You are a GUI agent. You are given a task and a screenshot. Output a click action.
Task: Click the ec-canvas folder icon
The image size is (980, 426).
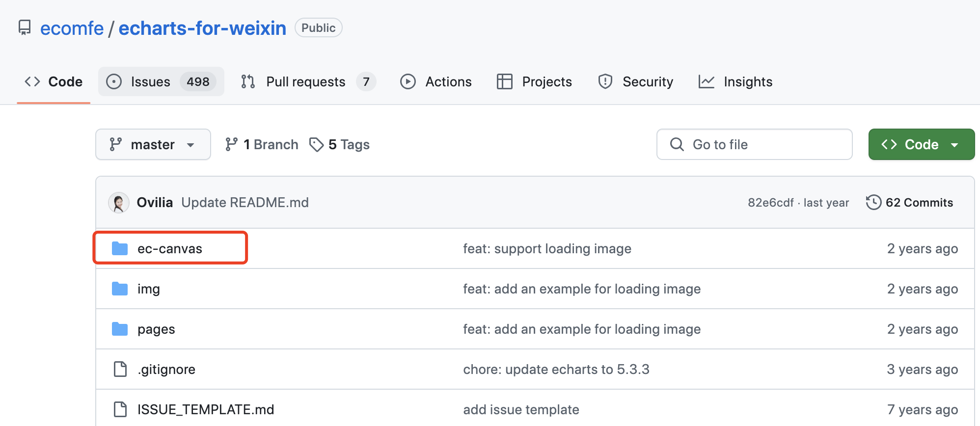(120, 249)
